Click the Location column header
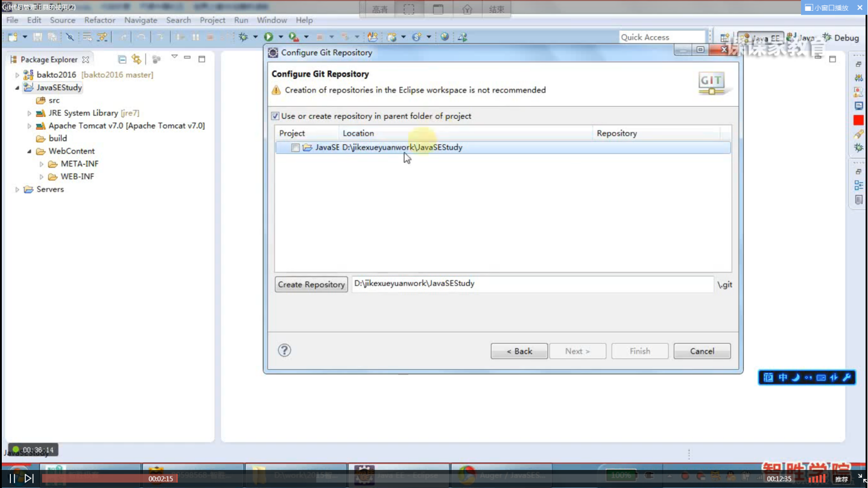The image size is (868, 488). tap(466, 133)
